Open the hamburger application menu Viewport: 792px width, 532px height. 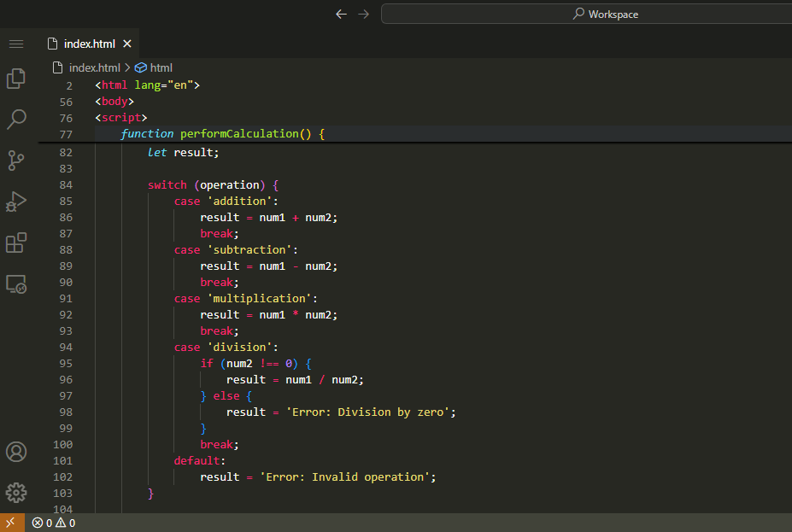point(16,44)
